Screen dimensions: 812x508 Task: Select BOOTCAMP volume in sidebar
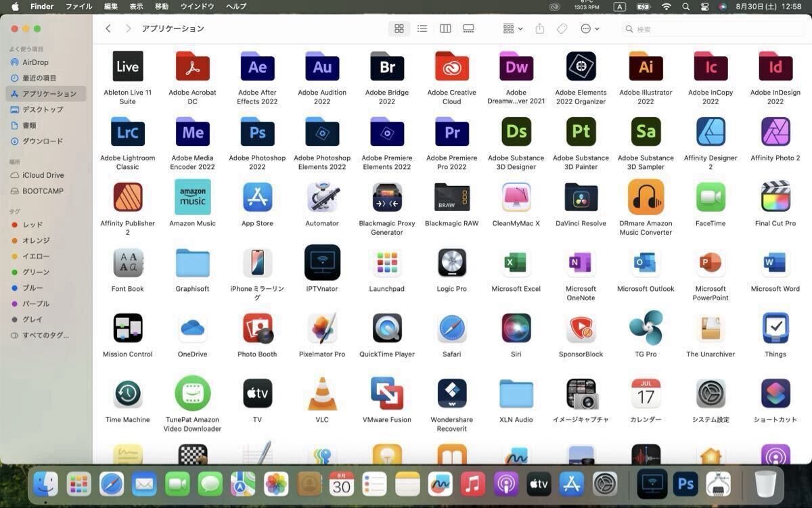(46, 191)
